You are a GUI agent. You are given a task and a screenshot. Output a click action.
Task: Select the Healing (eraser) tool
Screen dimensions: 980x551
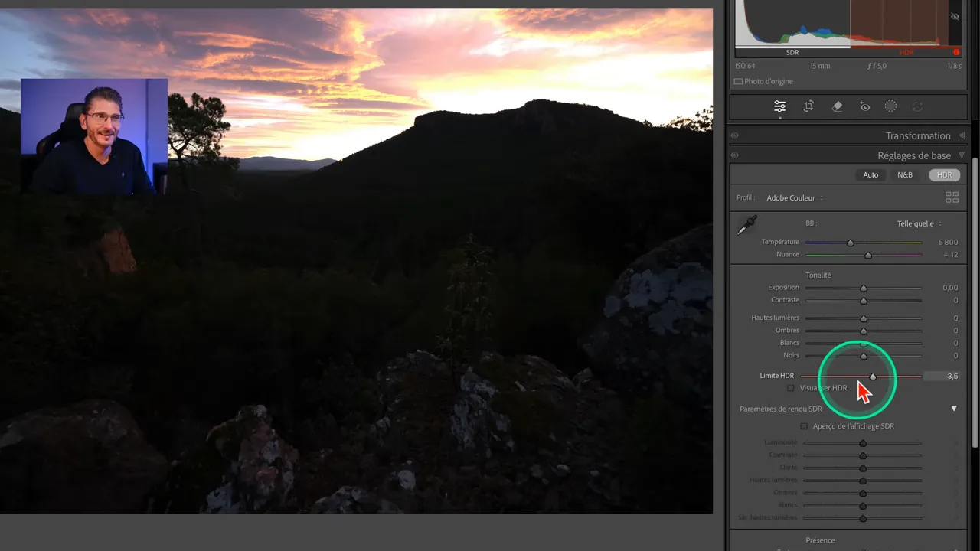(x=836, y=106)
